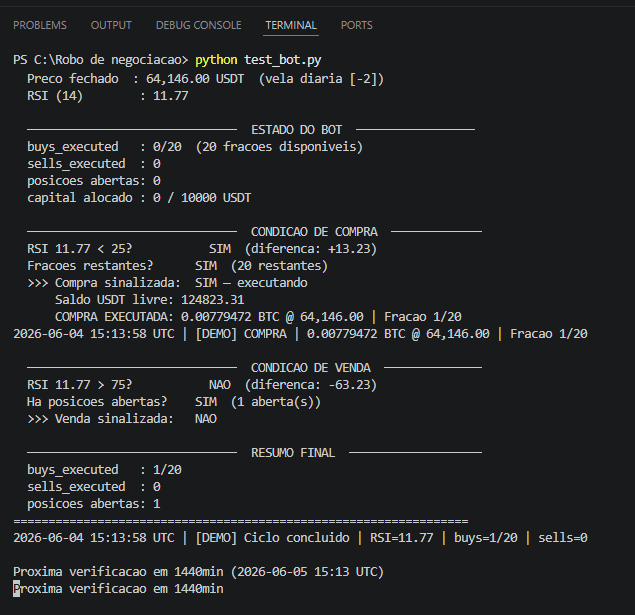The image size is (635, 615).
Task: Click the 'Ha posicoes abertas?' line
Action: [x=174, y=402]
